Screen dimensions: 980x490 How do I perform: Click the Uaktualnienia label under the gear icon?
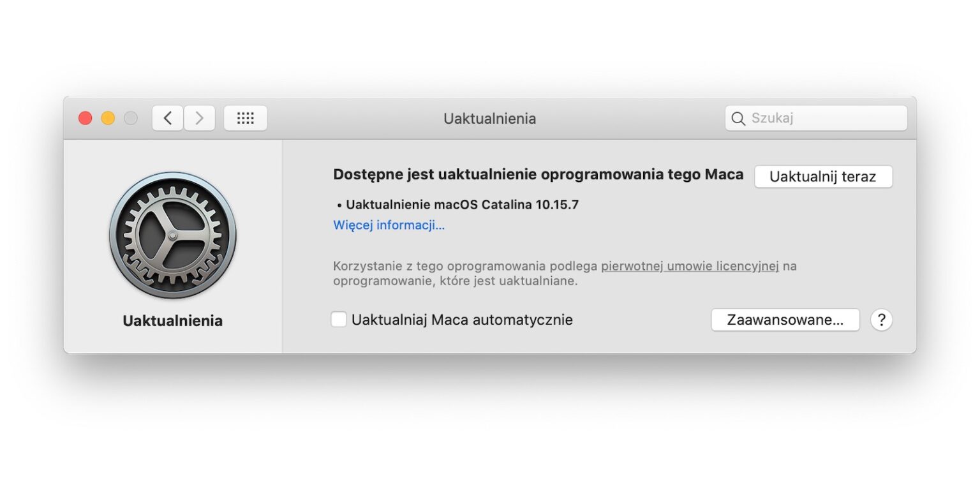(172, 321)
